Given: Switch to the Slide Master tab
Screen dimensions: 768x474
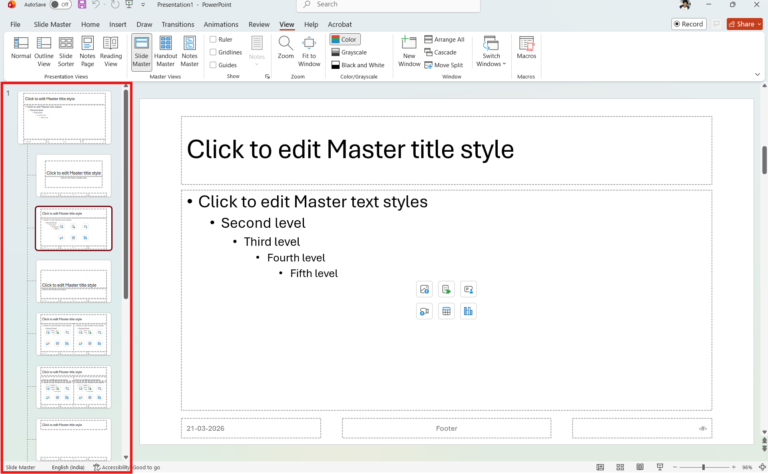Looking at the screenshot, I should [52, 24].
